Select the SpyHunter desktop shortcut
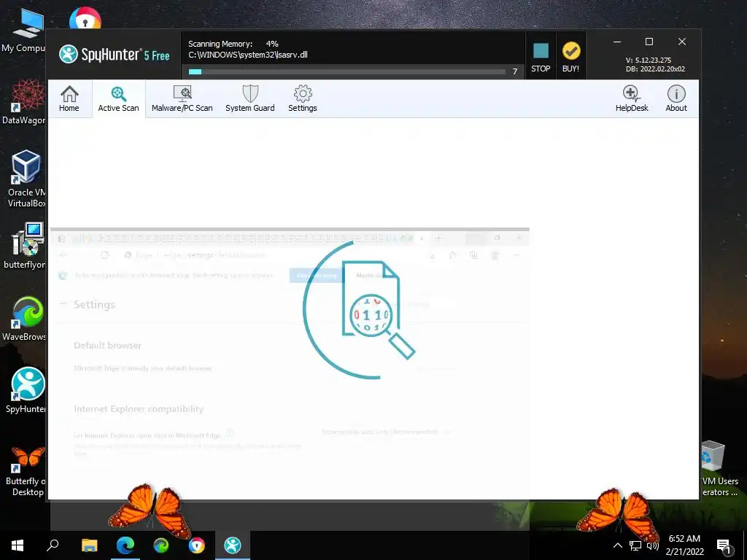Screen dimensions: 747x560 (x=26, y=390)
